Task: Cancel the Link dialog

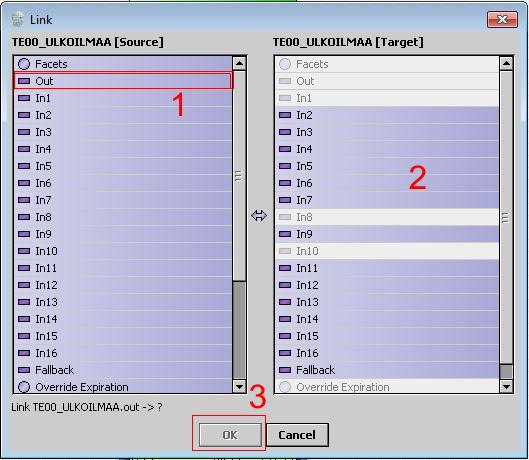Action: 297,435
